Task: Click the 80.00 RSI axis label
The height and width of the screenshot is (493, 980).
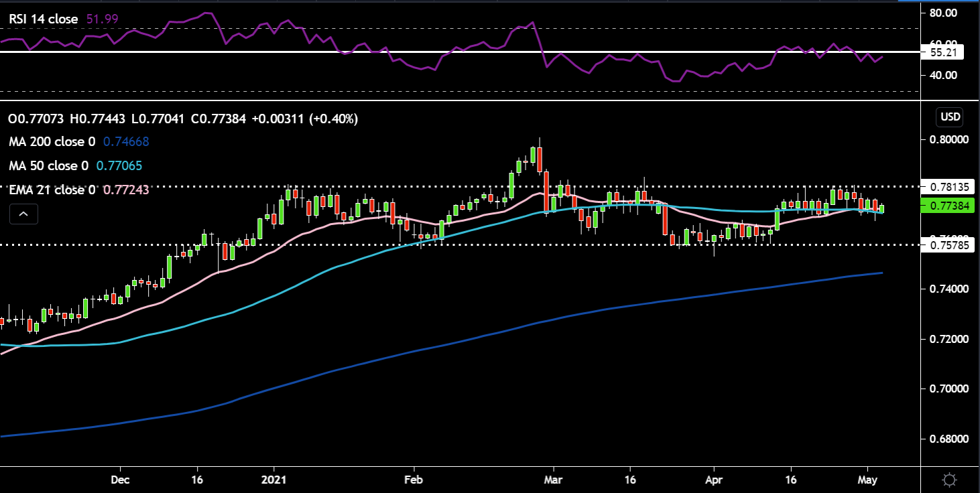Action: click(x=943, y=13)
